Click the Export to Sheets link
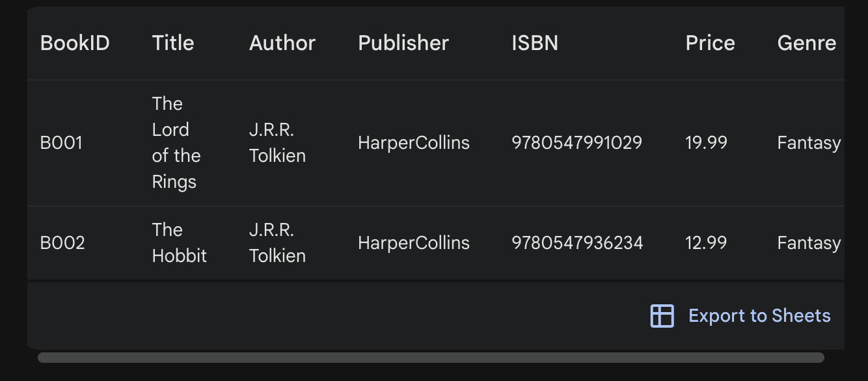This screenshot has width=868, height=381. pyautogui.click(x=759, y=316)
